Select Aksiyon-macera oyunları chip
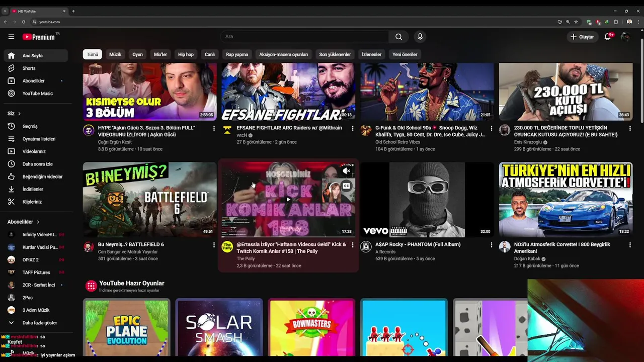This screenshot has width=644, height=362. pyautogui.click(x=284, y=54)
